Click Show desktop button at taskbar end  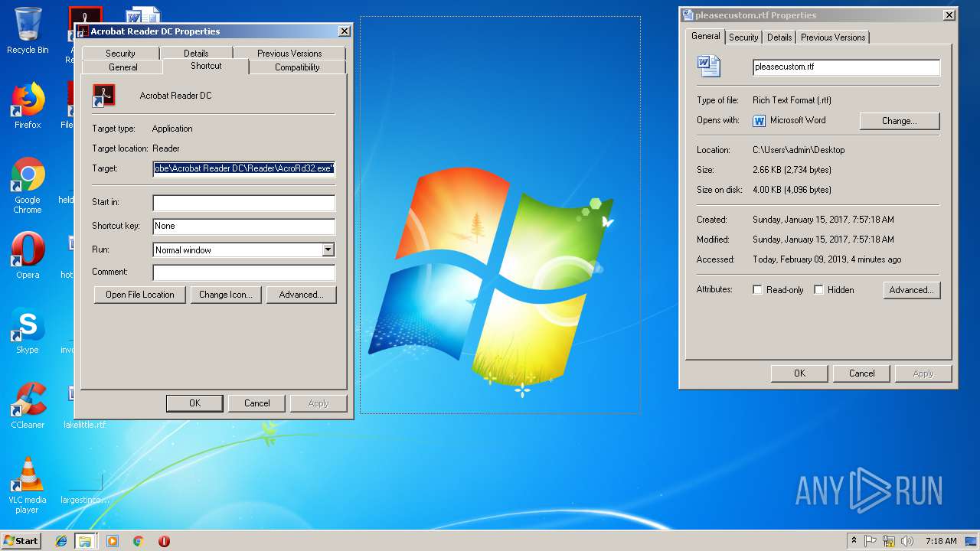(971, 541)
